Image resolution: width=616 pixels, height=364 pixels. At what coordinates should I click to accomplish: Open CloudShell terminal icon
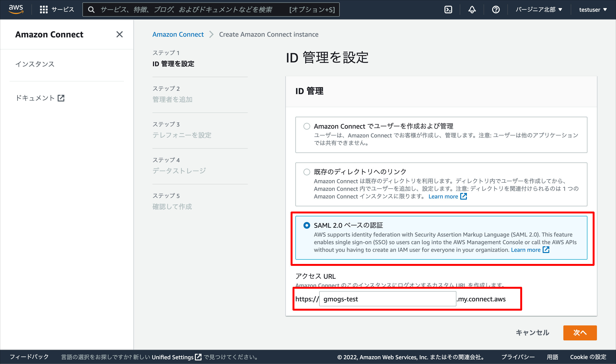[448, 10]
